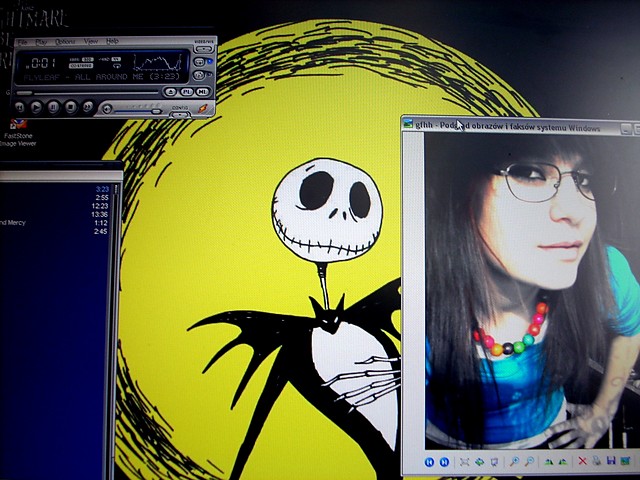Expand the Config drawer in Winamp
The height and width of the screenshot is (480, 640).
(180, 115)
